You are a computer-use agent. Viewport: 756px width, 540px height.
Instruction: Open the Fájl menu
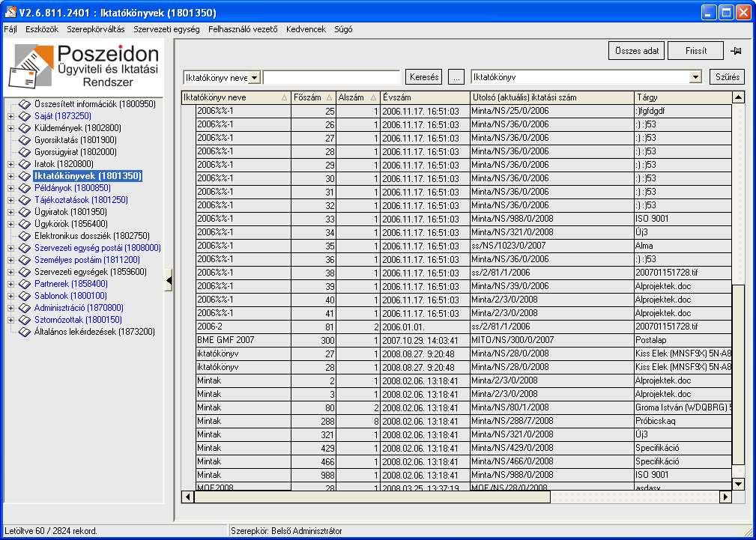(10, 29)
